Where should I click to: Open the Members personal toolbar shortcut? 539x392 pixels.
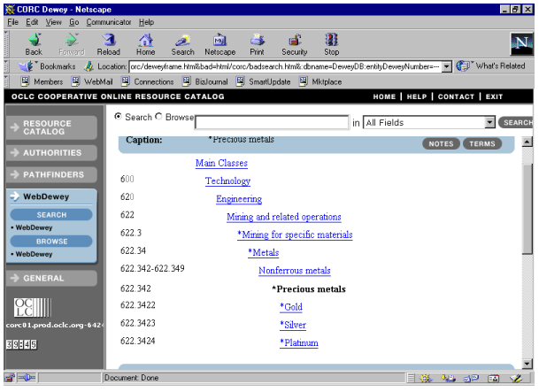click(x=42, y=81)
